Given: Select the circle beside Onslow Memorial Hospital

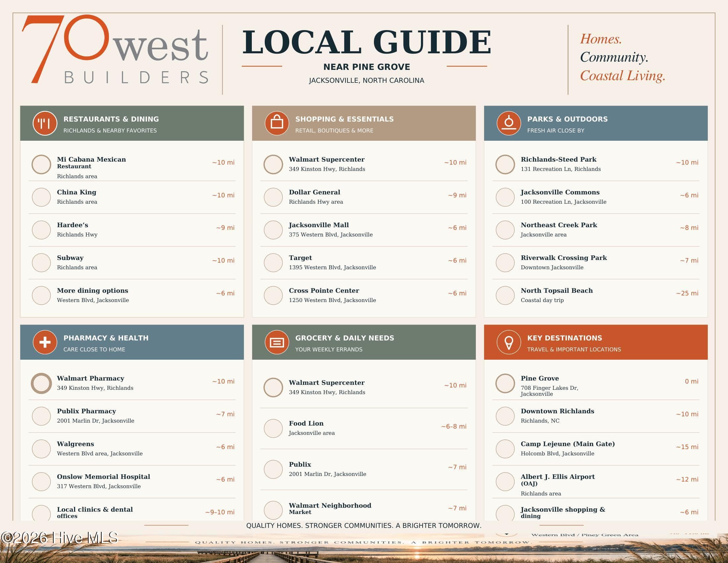Looking at the screenshot, I should pos(41,481).
